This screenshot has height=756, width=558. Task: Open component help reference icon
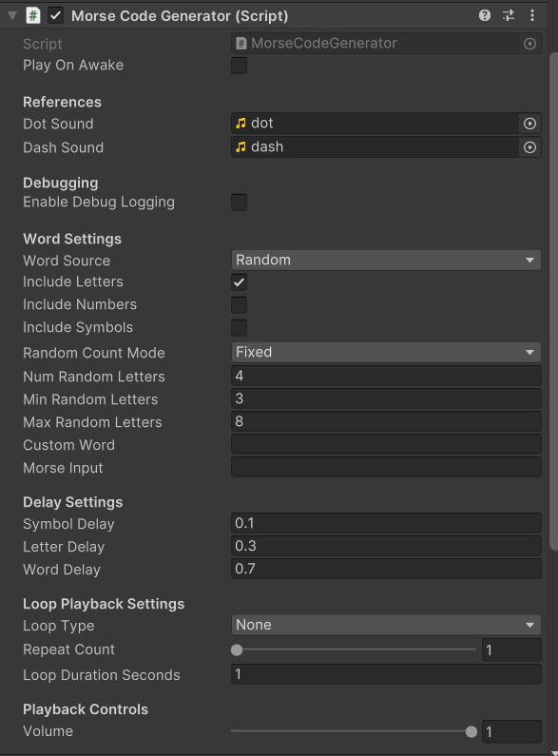[484, 15]
